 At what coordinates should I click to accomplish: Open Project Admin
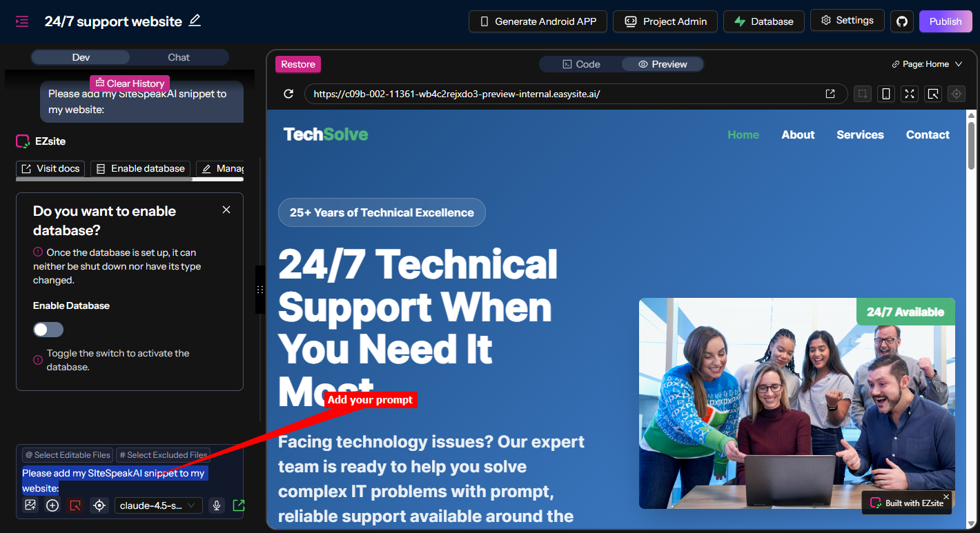click(665, 21)
